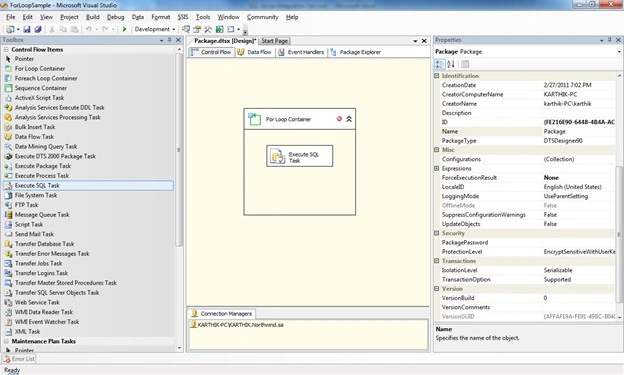Open the Toolbox window position dropdown arrow
The image size is (624, 375).
[x=162, y=40]
